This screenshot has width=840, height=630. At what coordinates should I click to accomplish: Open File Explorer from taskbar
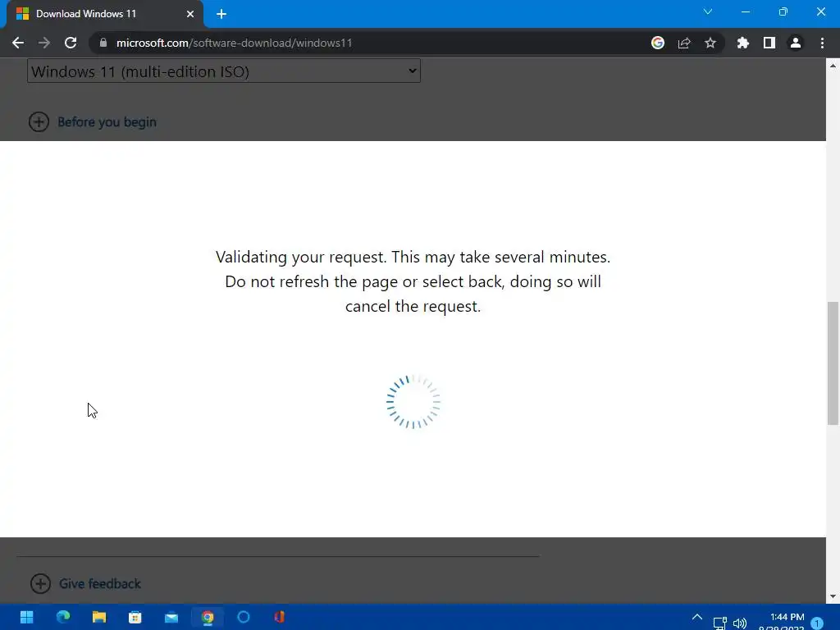(x=99, y=617)
